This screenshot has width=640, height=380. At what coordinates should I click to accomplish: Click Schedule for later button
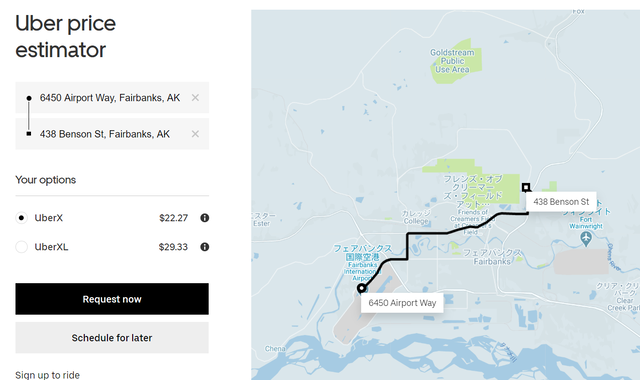pos(112,338)
